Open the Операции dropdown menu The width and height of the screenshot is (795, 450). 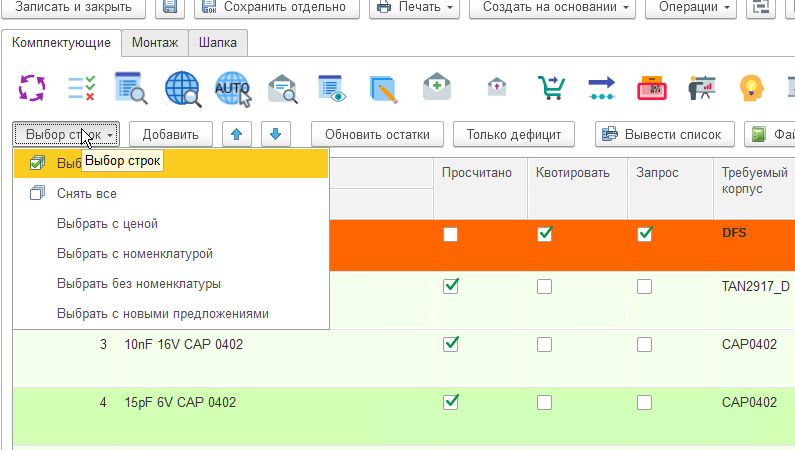[x=690, y=7]
